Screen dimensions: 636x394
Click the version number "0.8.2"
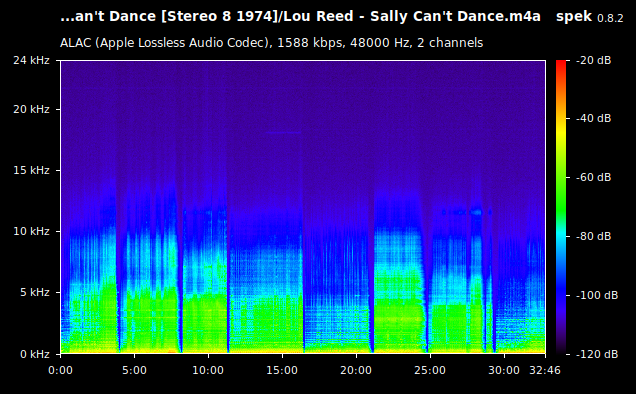[x=610, y=18]
